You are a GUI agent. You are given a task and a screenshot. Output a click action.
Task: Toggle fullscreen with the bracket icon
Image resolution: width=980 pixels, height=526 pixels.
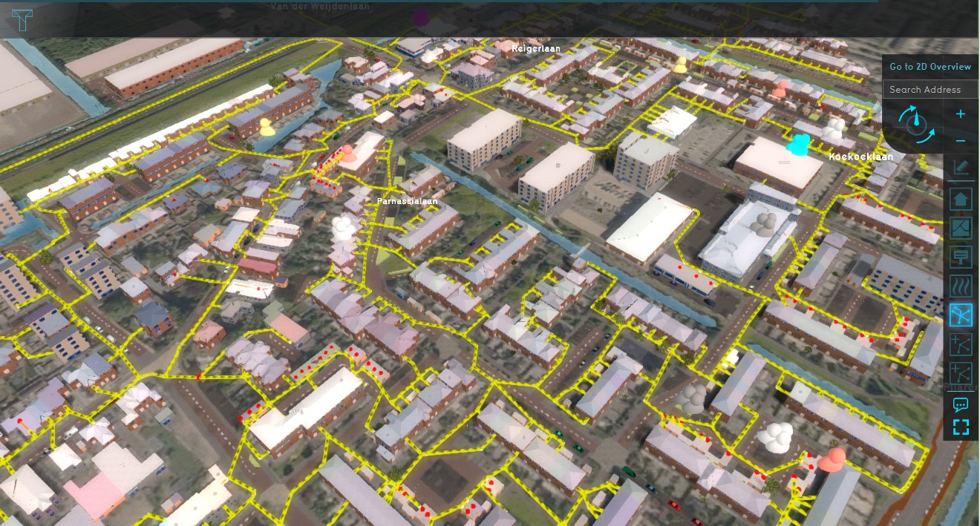click(x=961, y=427)
